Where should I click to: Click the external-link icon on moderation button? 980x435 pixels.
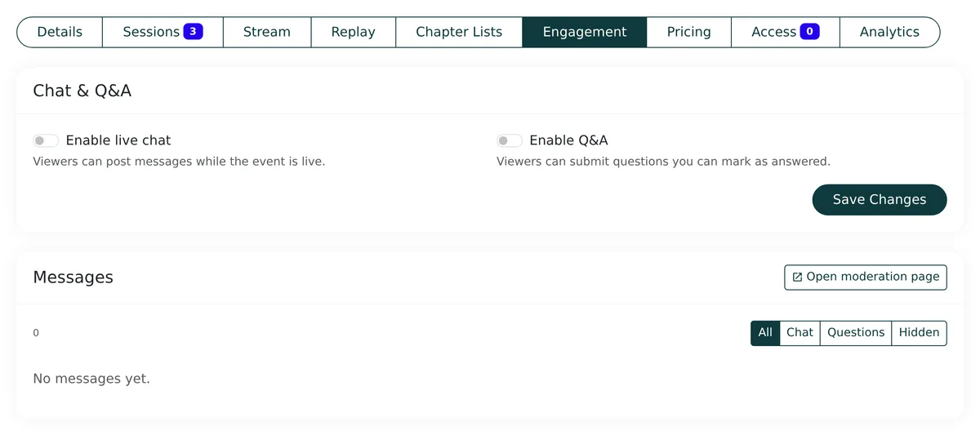tap(798, 277)
